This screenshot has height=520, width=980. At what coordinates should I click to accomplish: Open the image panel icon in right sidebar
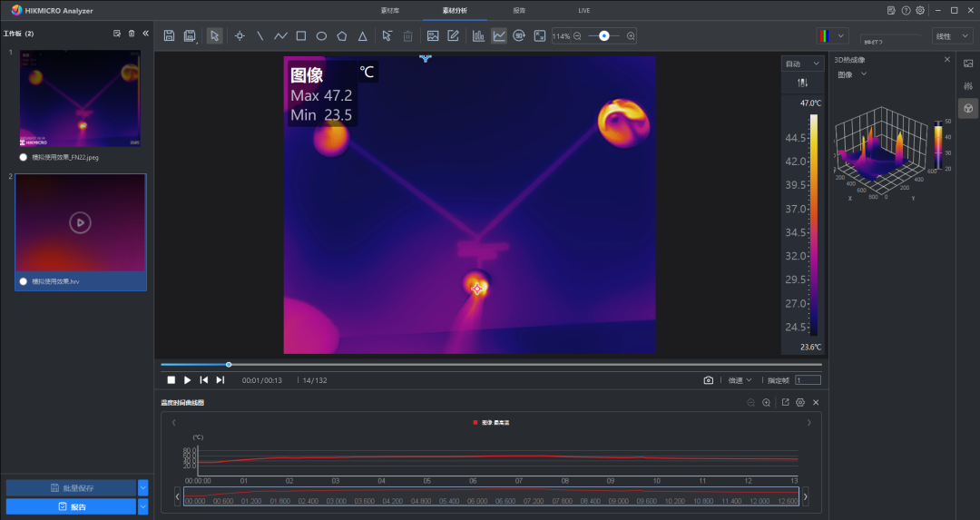(x=968, y=64)
